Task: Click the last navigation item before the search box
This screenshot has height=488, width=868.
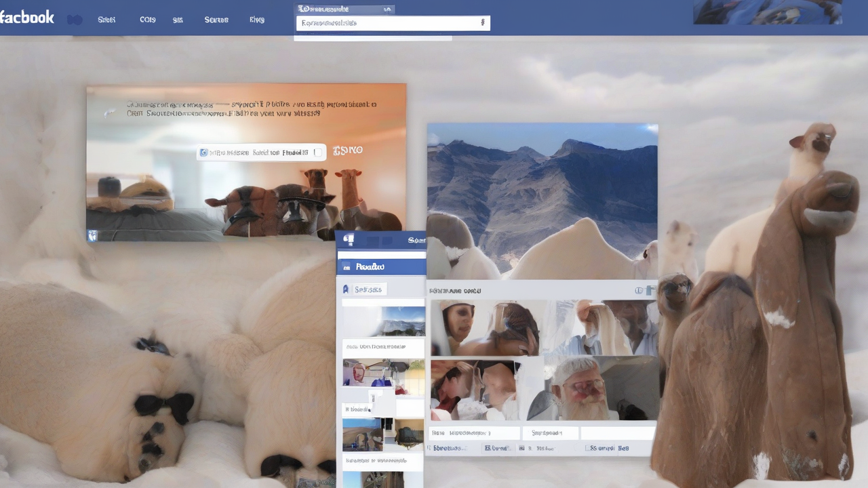Action: pyautogui.click(x=257, y=20)
